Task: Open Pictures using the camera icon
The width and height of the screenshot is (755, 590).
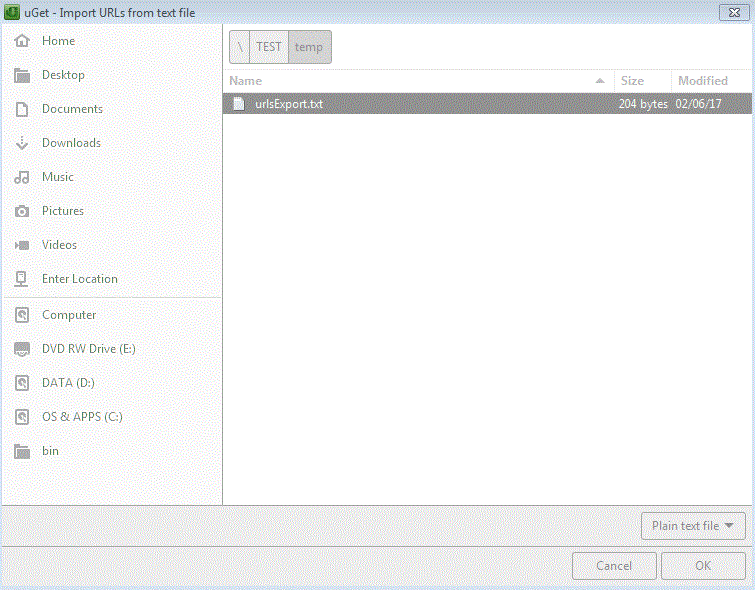Action: 22,211
